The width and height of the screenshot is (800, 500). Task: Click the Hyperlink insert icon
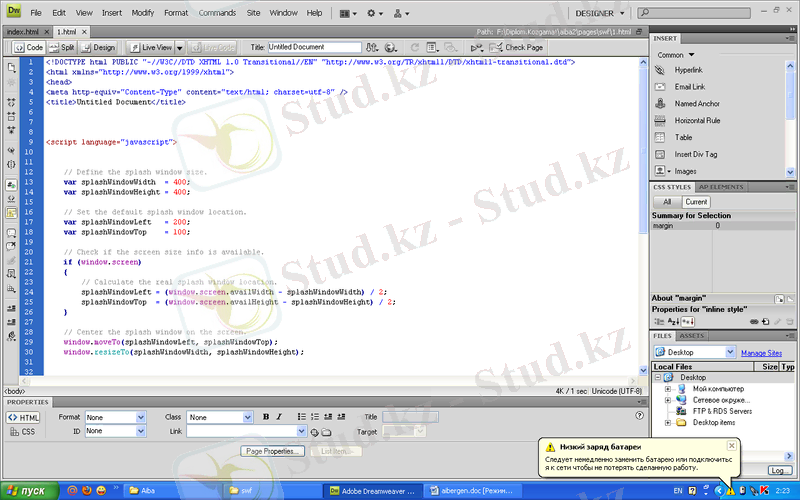[660, 70]
